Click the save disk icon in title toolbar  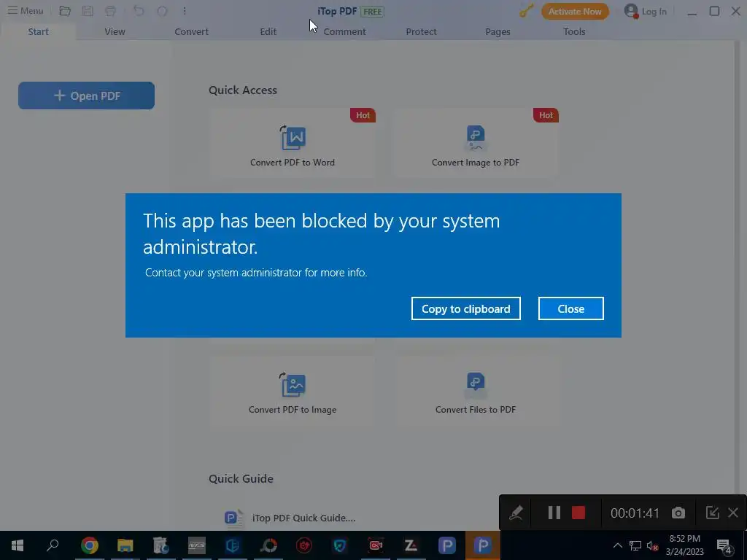[88, 10]
